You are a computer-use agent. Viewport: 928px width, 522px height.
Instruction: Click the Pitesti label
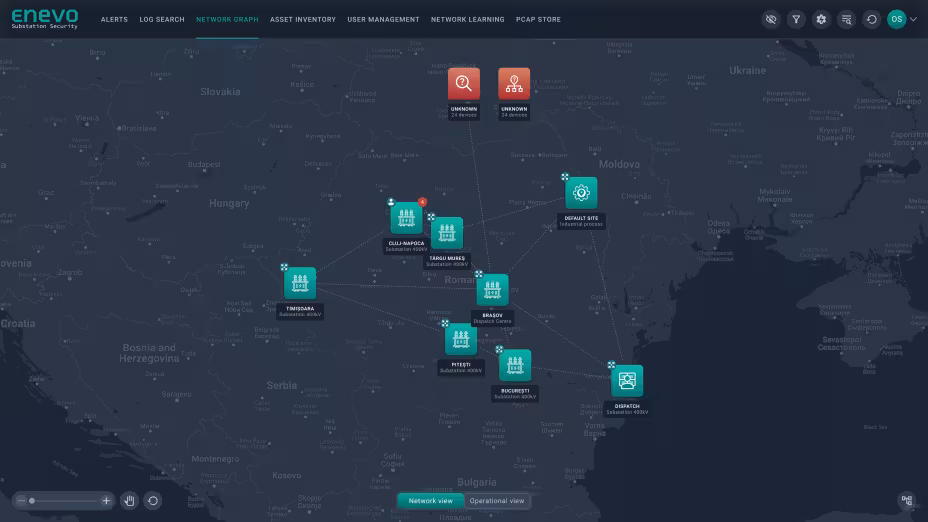tap(461, 368)
